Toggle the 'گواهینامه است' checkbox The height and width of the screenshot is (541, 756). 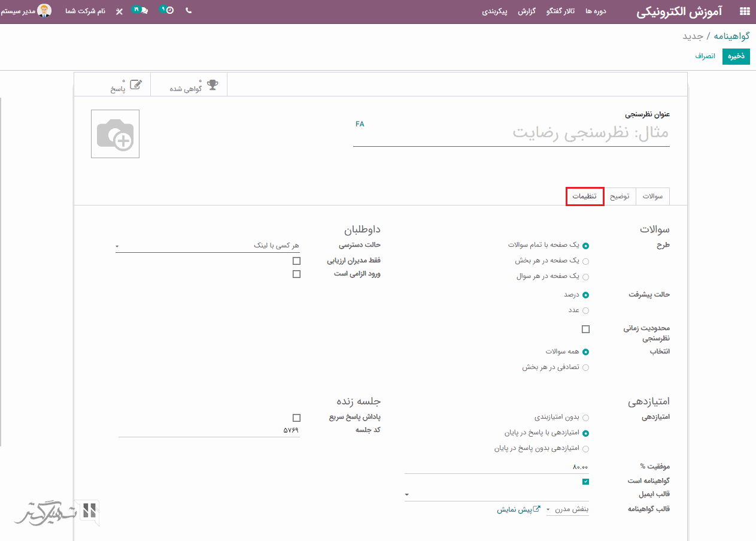[585, 482]
